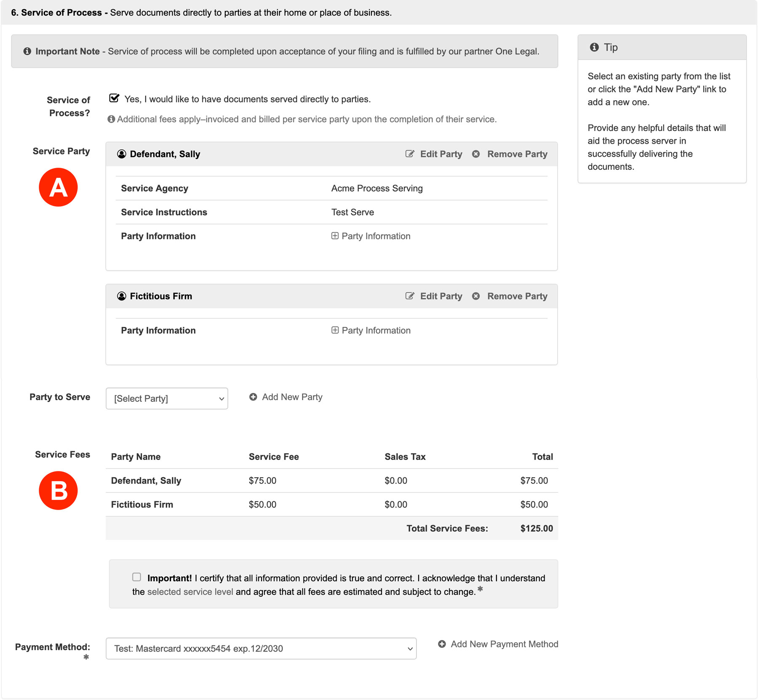Image resolution: width=758 pixels, height=700 pixels.
Task: Click the 'Total Service Fees:' label
Action: coord(447,529)
